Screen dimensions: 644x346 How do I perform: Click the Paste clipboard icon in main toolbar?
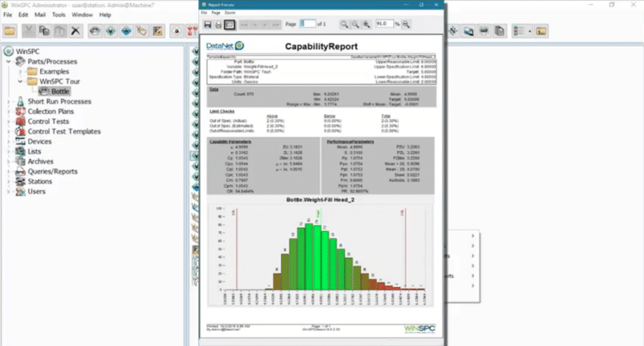point(60,30)
